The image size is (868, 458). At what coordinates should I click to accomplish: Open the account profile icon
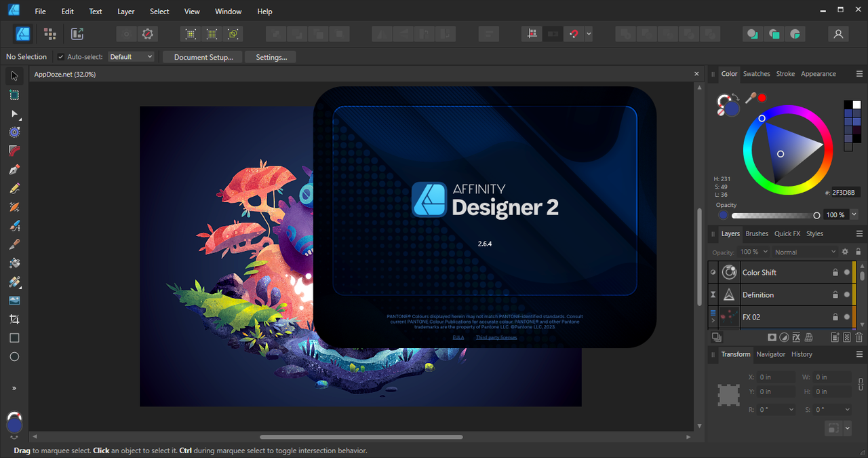point(838,33)
